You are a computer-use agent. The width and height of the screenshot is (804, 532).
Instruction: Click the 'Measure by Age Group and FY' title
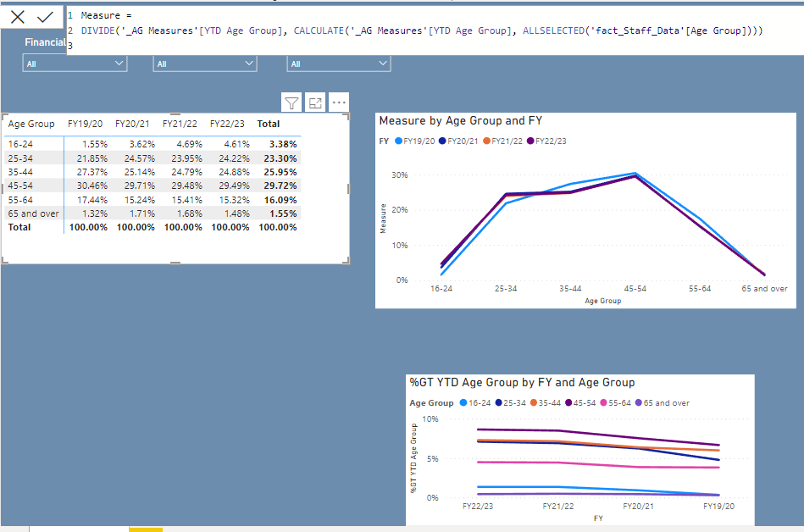(x=461, y=121)
